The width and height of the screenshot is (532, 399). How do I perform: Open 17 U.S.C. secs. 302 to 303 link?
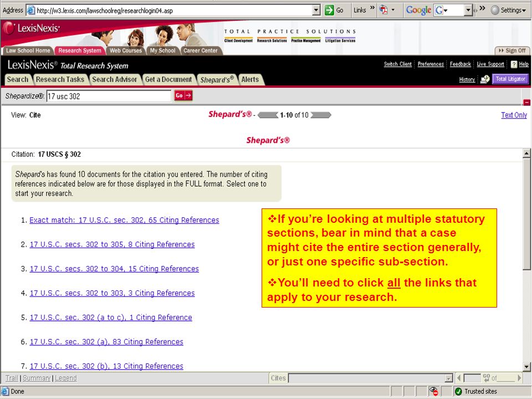(x=112, y=293)
